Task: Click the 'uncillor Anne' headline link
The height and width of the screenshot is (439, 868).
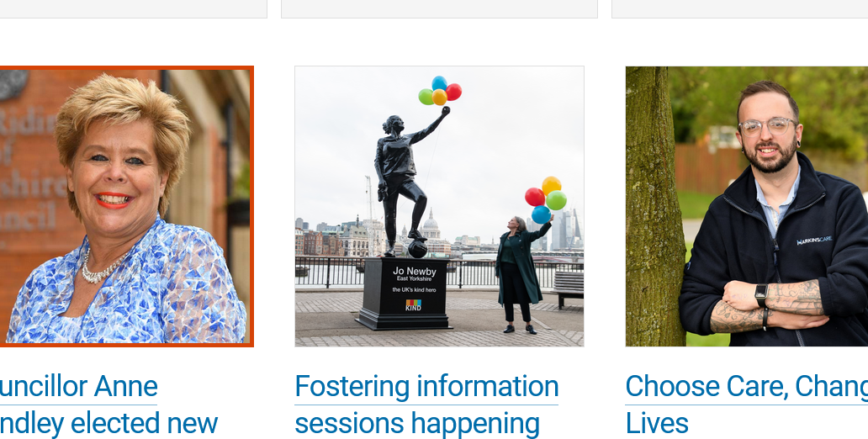Action: pyautogui.click(x=78, y=386)
